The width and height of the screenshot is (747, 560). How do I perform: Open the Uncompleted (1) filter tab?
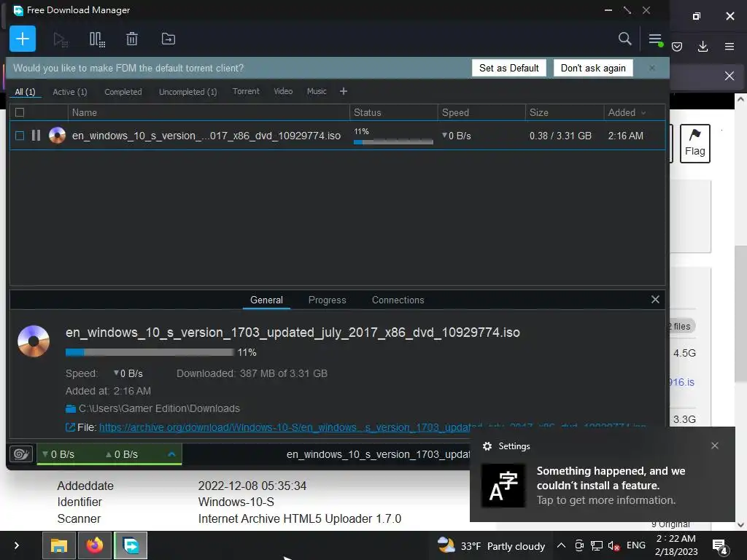click(187, 92)
